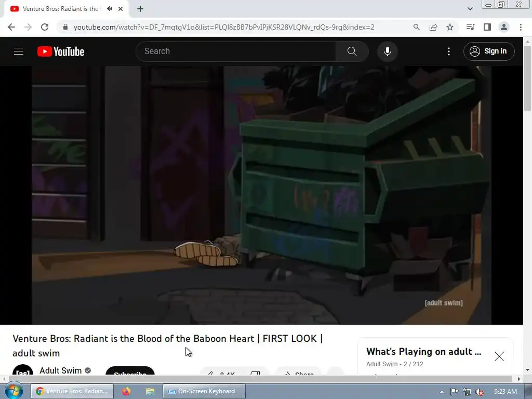Click the video title text
Viewport: 532px width, 399px height.
point(168,345)
